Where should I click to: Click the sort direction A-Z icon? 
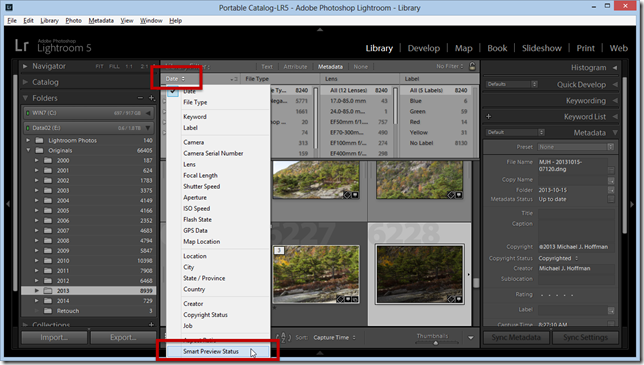click(x=283, y=337)
